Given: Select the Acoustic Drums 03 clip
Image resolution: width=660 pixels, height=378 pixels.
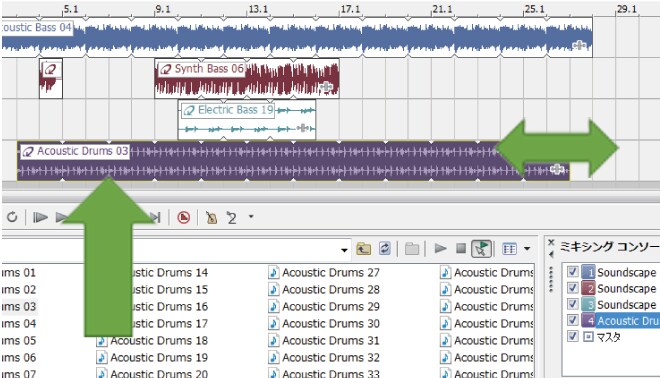Looking at the screenshot, I should click(293, 161).
